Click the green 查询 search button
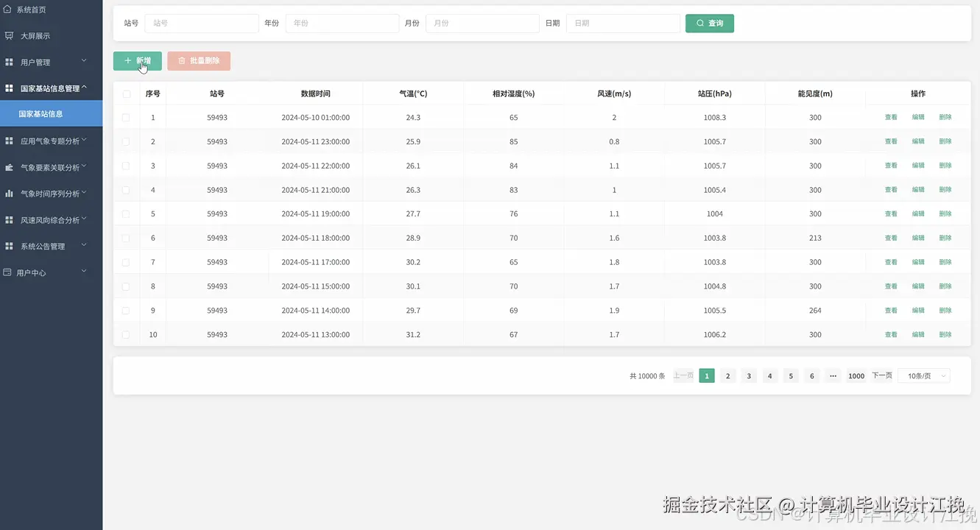 point(708,23)
